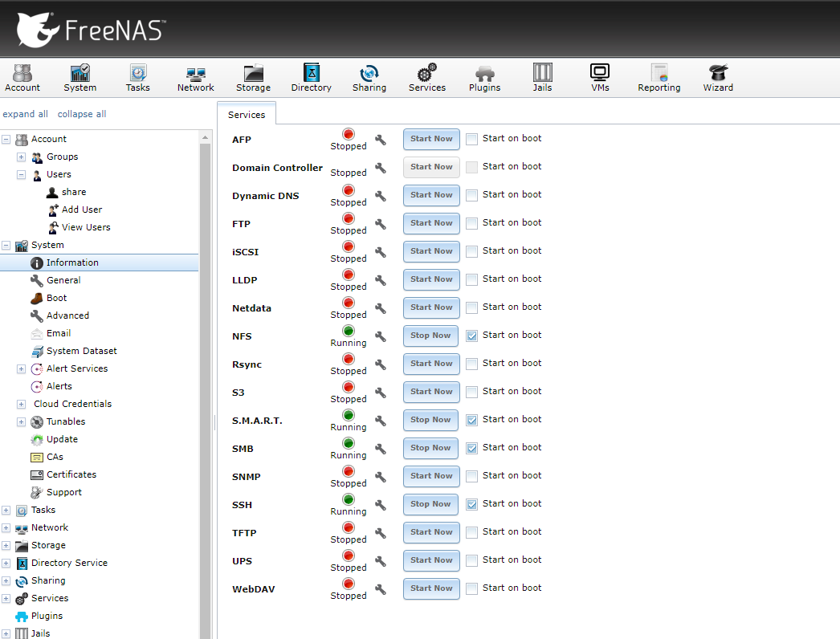Disable Start on boot for S.M.A.R.T.
840x639 pixels.
[x=471, y=420]
